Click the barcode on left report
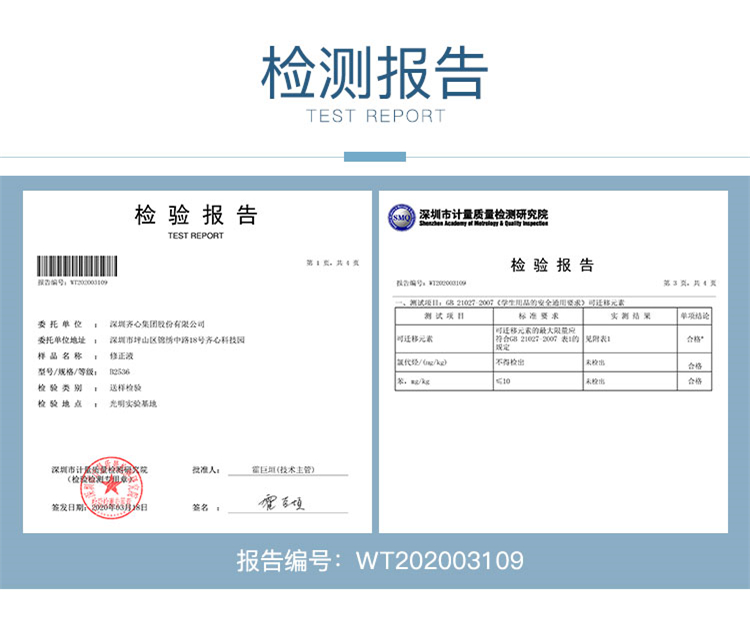Screen dimensions: 750x631 78,266
